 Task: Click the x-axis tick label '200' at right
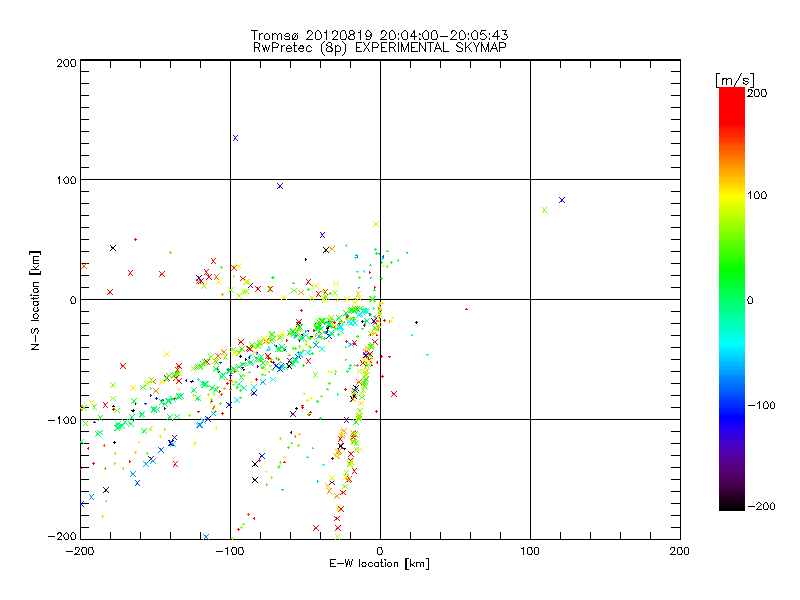point(680,552)
